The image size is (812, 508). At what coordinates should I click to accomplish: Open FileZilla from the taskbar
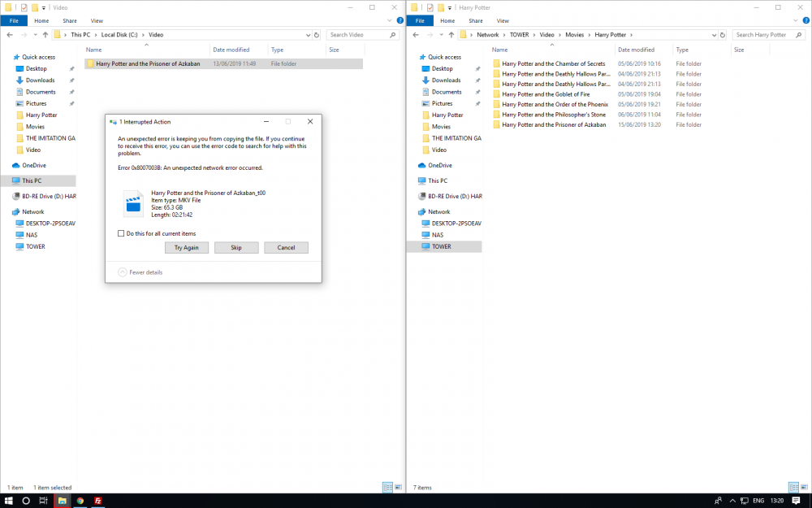[98, 501]
